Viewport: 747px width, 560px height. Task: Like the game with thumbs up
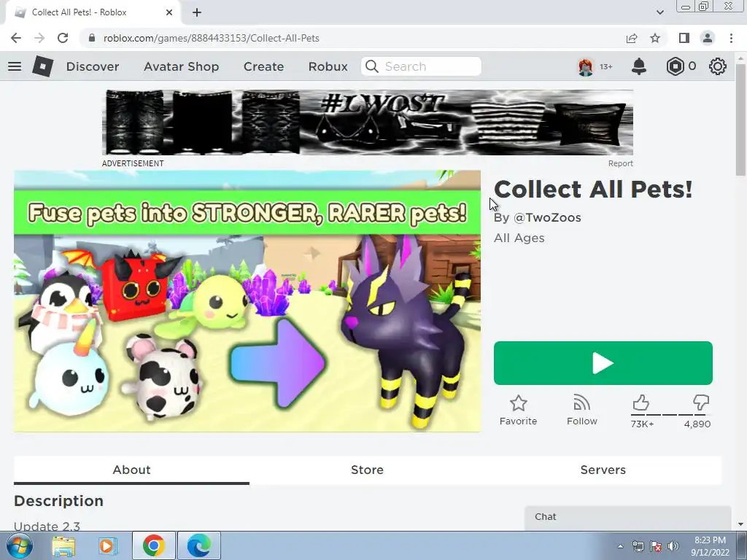coord(640,402)
